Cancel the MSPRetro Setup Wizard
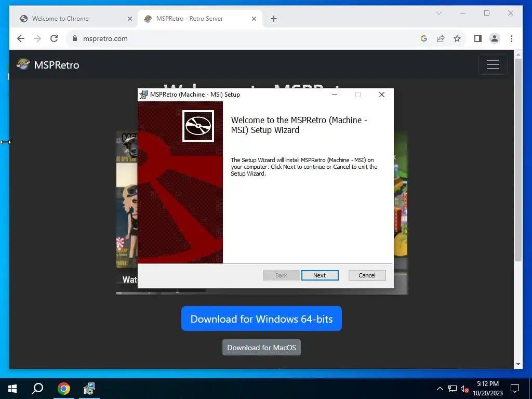 click(x=367, y=275)
